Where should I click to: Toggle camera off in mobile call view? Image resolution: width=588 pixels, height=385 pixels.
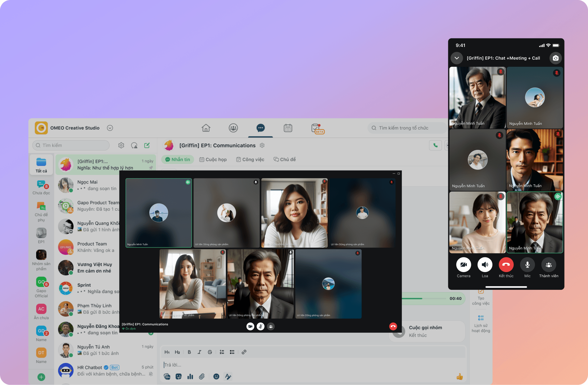click(x=464, y=264)
